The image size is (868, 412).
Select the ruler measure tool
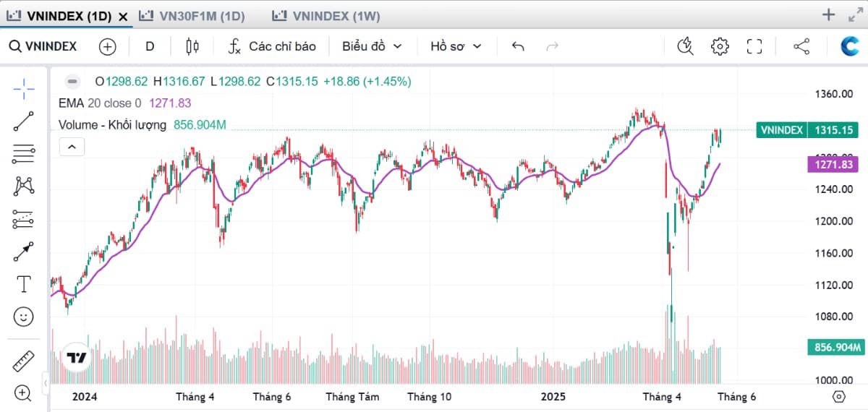[x=24, y=361]
